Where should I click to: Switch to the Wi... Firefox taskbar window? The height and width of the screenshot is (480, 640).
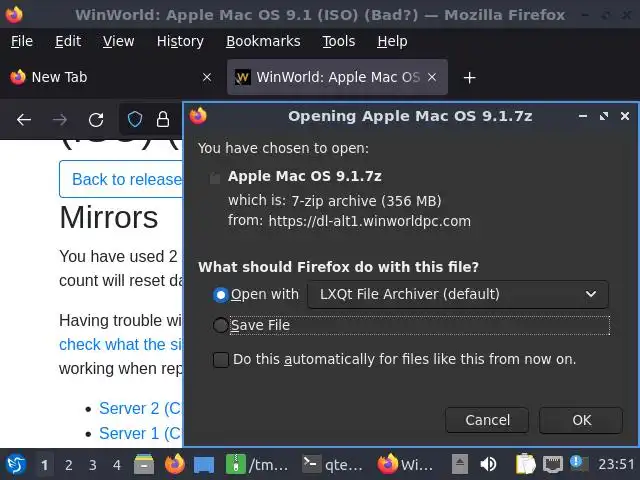pyautogui.click(x=405, y=464)
